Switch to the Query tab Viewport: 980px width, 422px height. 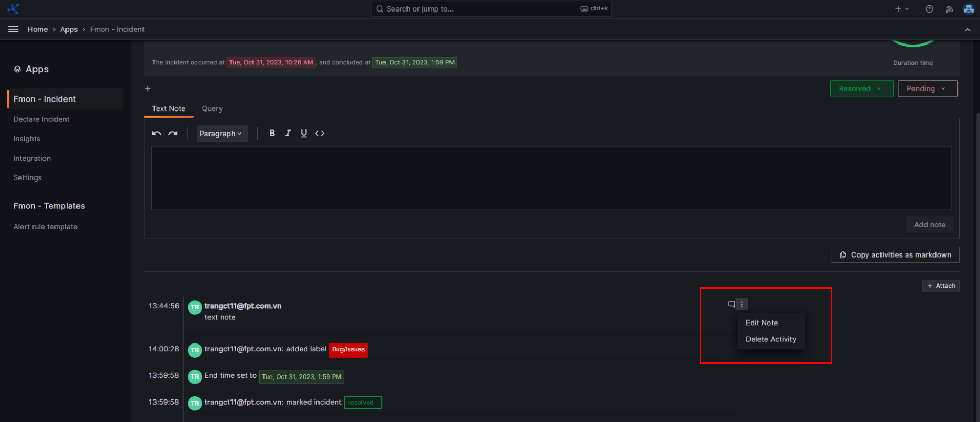coord(212,108)
